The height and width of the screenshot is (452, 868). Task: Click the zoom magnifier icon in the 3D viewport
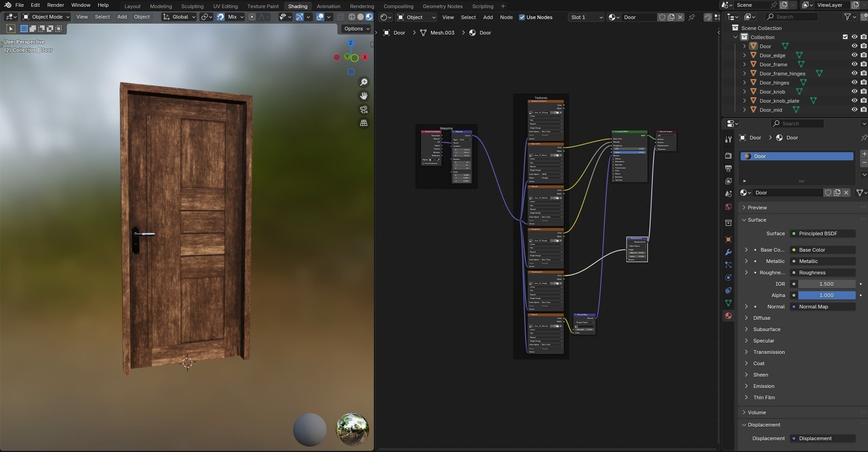tap(364, 82)
